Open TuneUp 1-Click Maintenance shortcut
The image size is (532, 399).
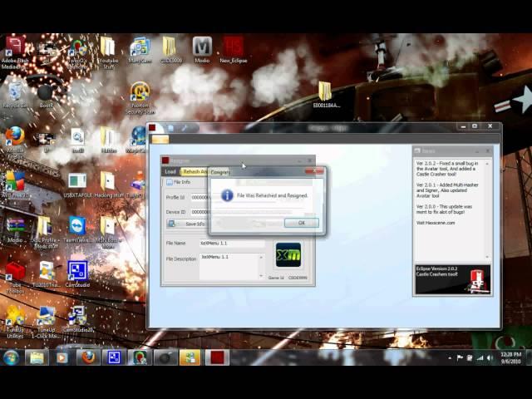tap(46, 323)
